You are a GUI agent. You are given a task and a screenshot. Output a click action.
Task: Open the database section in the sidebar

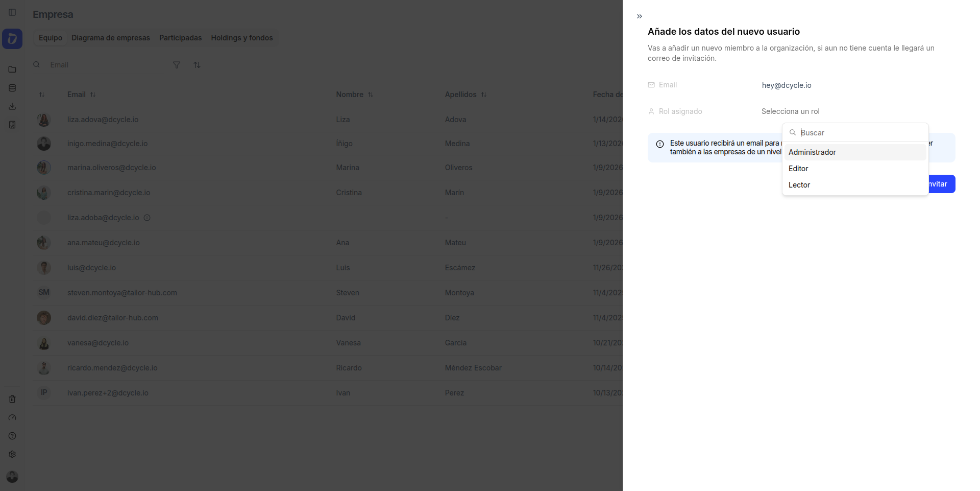[12, 87]
